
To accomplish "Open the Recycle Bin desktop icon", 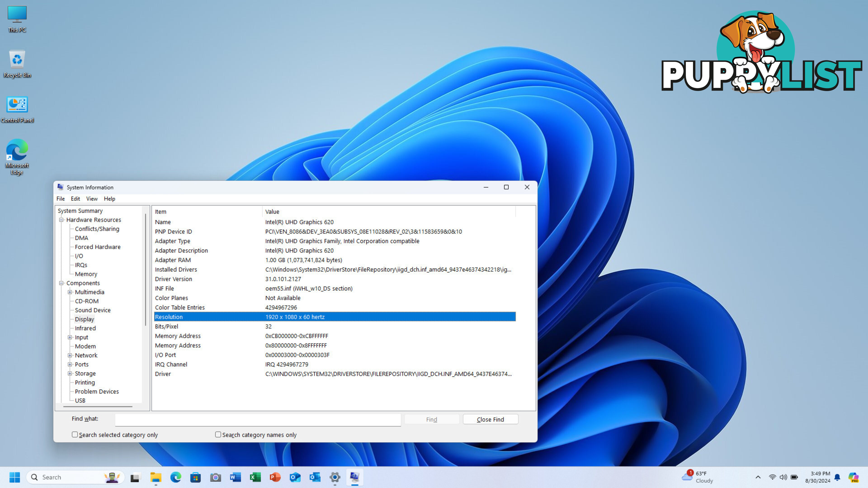I will tap(17, 64).
